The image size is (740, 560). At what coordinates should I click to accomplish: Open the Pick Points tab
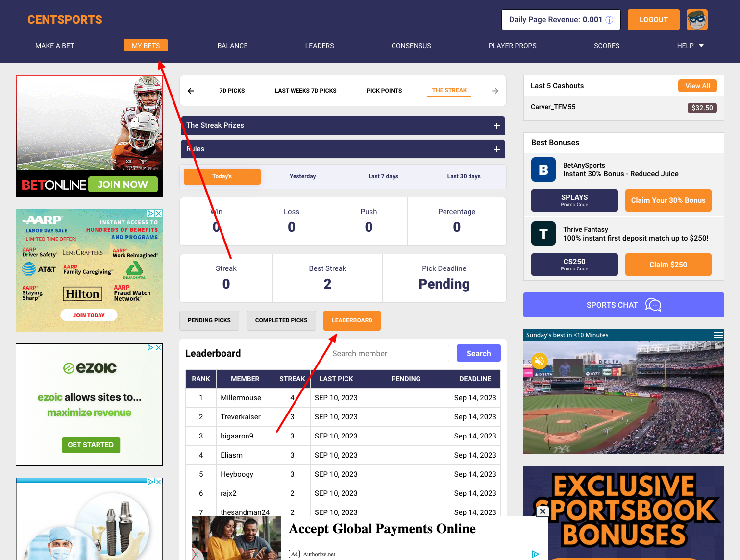pyautogui.click(x=384, y=91)
